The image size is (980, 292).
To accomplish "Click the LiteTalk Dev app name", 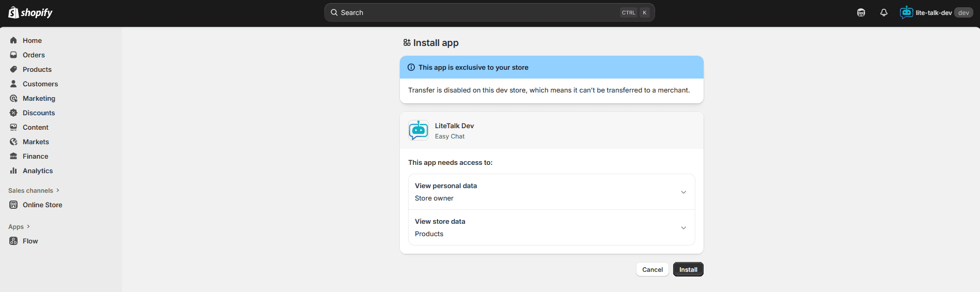I will [x=455, y=126].
